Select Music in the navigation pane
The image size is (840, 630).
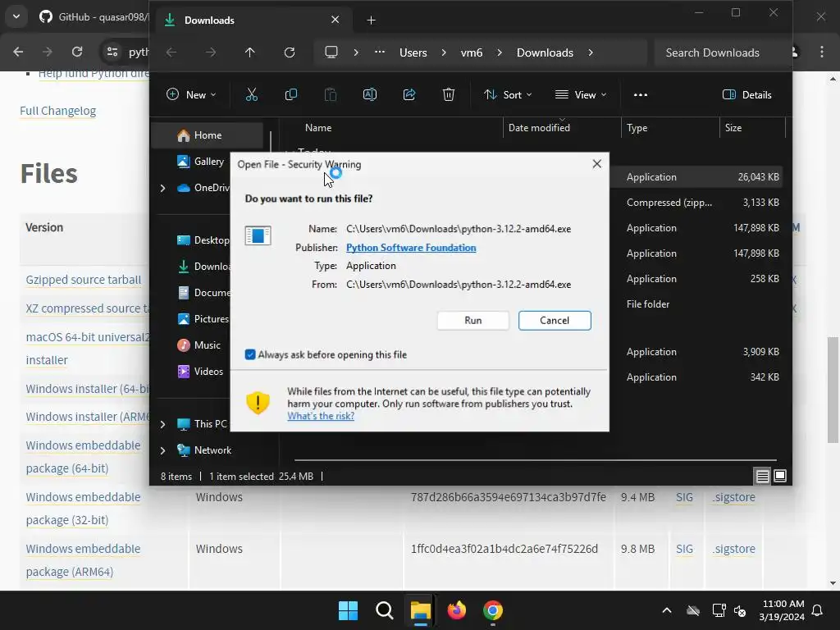click(199, 345)
